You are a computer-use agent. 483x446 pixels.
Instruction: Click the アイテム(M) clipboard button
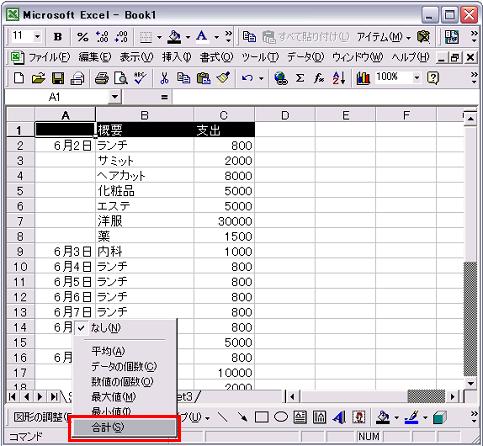click(x=384, y=36)
